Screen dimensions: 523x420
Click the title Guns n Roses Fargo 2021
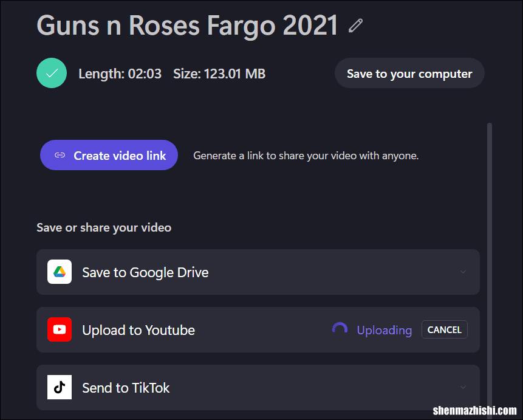188,26
